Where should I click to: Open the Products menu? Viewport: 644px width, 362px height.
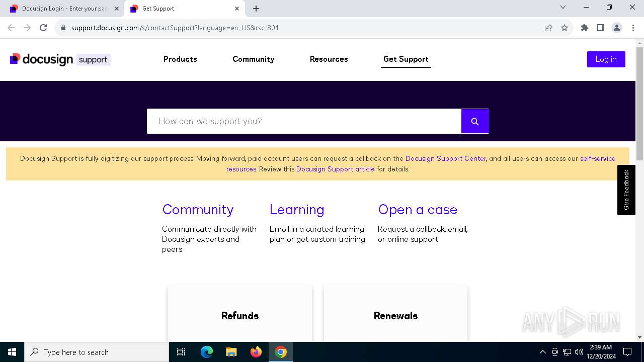tap(180, 59)
